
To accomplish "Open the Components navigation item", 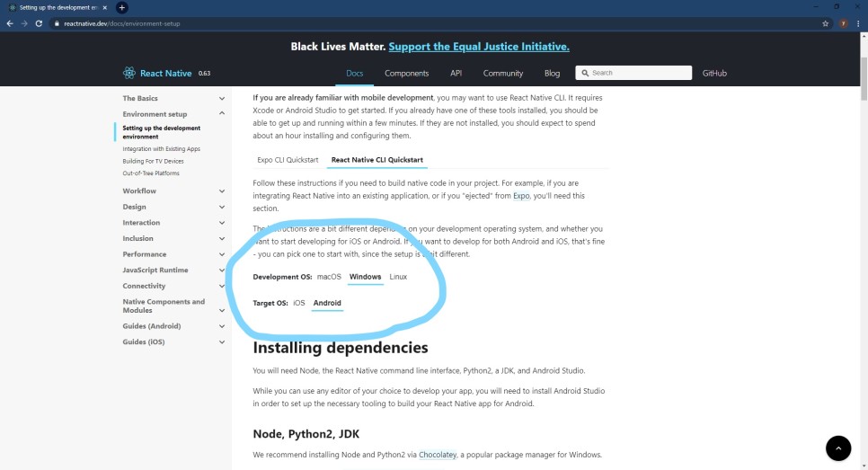I will (406, 73).
